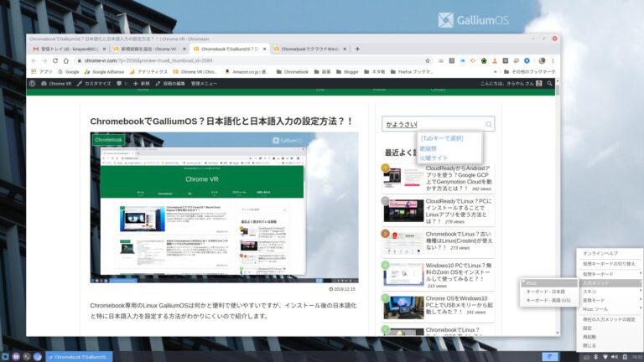This screenshot has height=362, width=644.
Task: Choose 仮想キーボードの切り替え menu entry
Action: coord(610,263)
